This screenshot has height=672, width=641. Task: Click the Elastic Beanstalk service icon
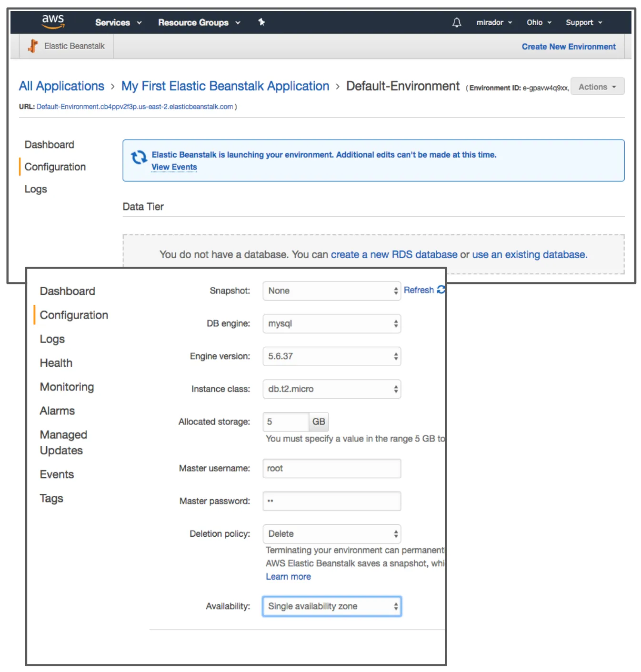coord(32,46)
